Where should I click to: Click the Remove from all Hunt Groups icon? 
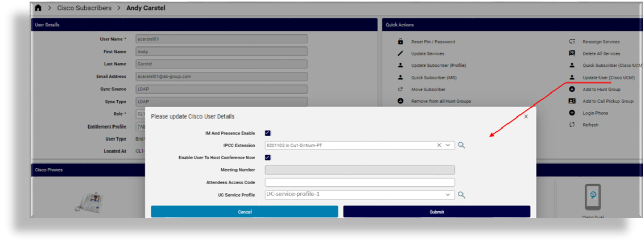coord(400,101)
